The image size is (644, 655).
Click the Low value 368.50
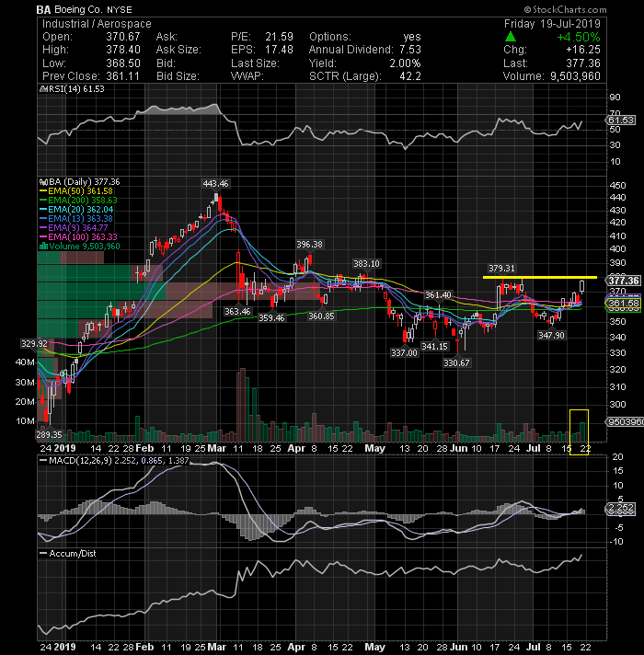(122, 63)
